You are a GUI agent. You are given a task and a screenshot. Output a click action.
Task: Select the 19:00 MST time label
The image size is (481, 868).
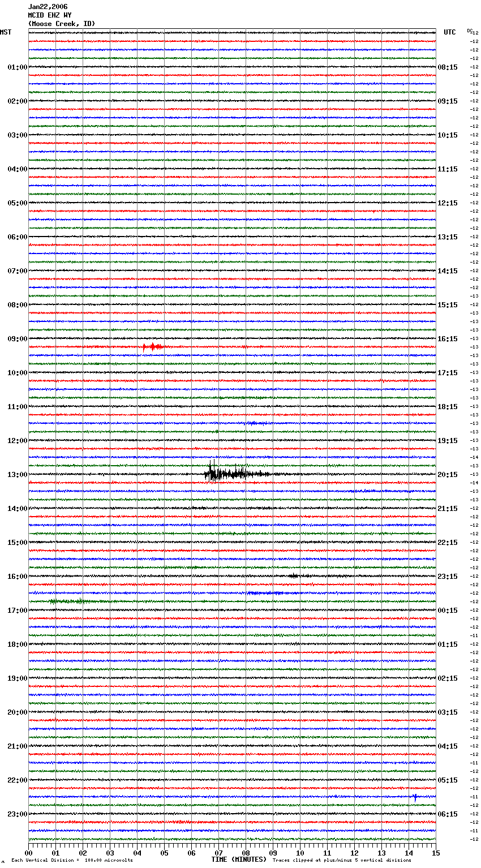(18, 678)
